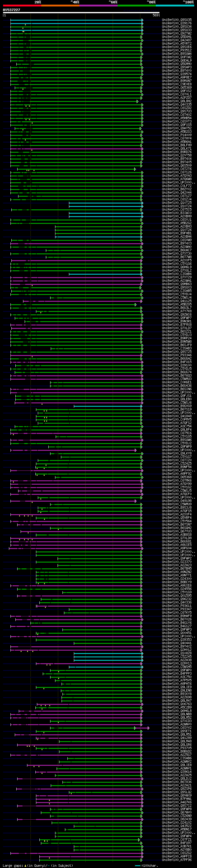Screen dimensions: 197x868
Task: Click the =100char. scale legend
Action: pyautogui.click(x=146, y=865)
